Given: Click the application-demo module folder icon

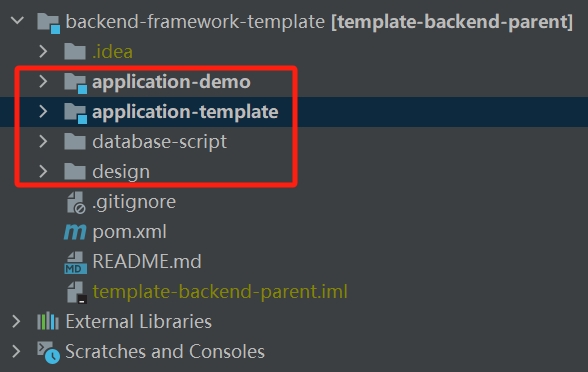Looking at the screenshot, I should tap(75, 83).
